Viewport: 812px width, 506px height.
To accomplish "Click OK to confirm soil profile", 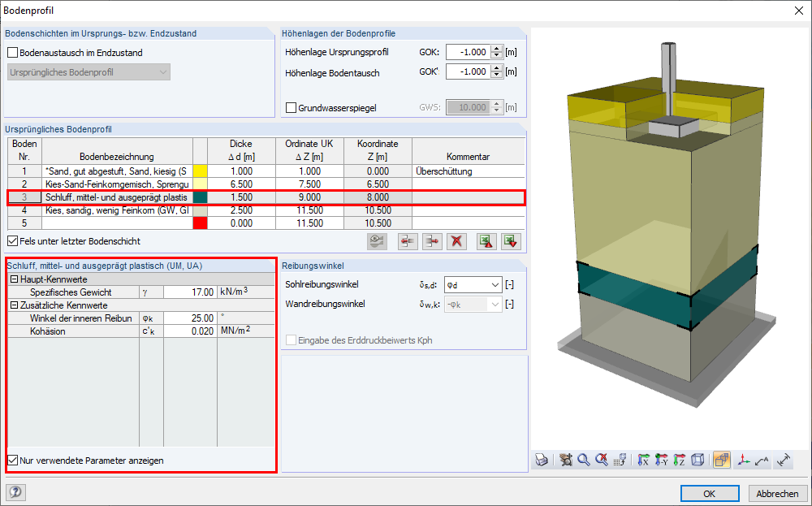I will click(x=710, y=494).
